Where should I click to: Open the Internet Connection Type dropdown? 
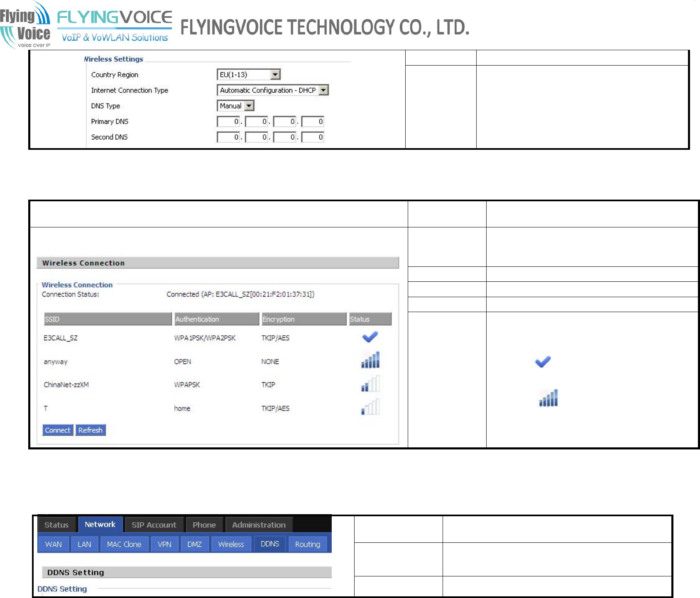click(273, 90)
